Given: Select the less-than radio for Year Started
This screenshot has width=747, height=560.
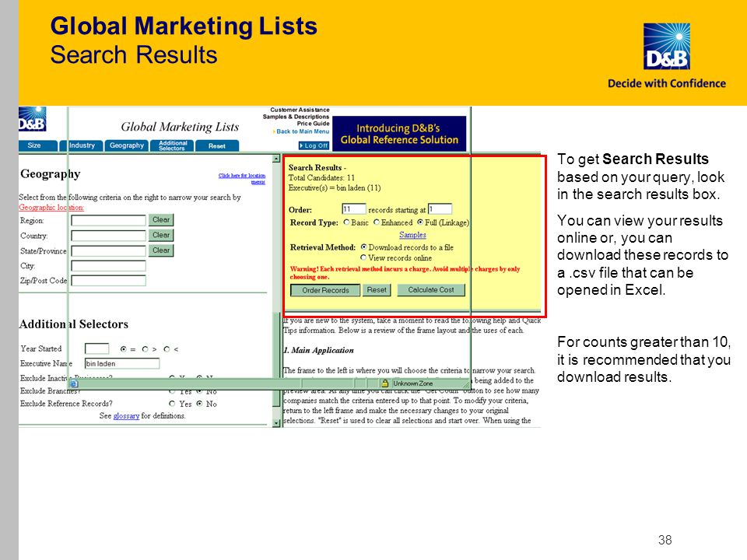Looking at the screenshot, I should [x=167, y=349].
